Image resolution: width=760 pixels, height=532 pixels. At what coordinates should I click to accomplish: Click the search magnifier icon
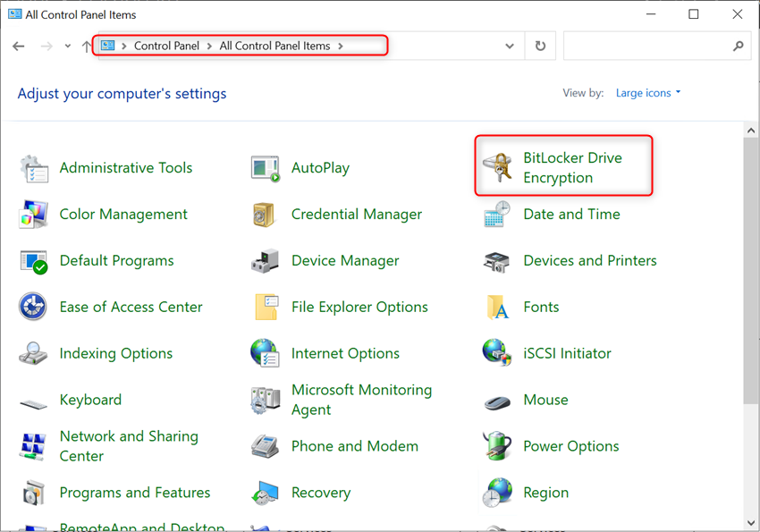click(738, 46)
